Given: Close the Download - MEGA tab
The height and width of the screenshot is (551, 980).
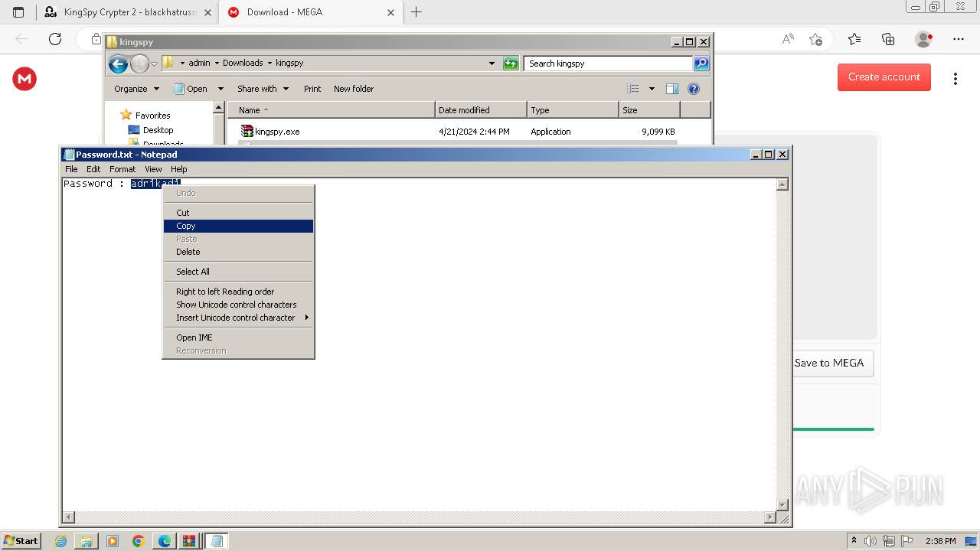Looking at the screenshot, I should pos(390,12).
